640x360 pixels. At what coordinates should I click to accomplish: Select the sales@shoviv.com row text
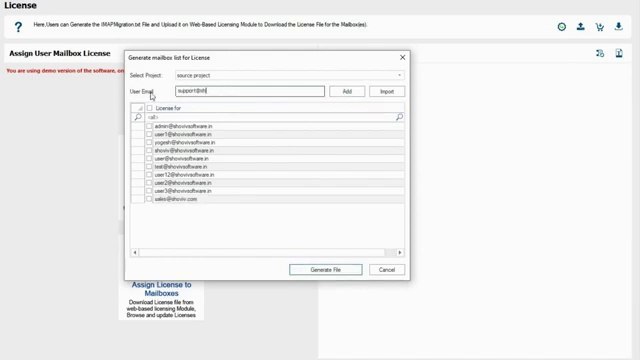point(176,199)
